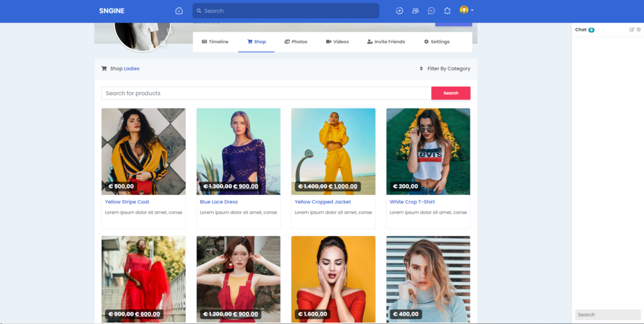Open the add/create plus icon
This screenshot has height=324, width=644.
pyautogui.click(x=399, y=11)
